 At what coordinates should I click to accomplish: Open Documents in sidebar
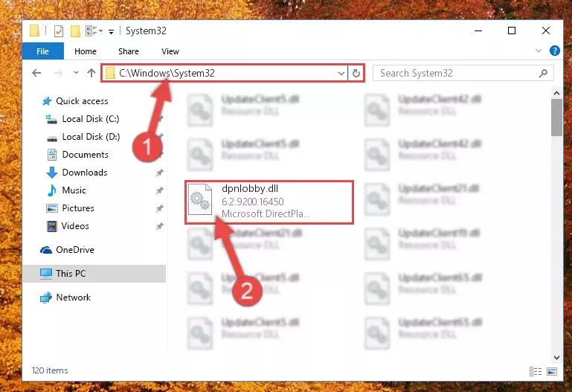pyautogui.click(x=85, y=155)
